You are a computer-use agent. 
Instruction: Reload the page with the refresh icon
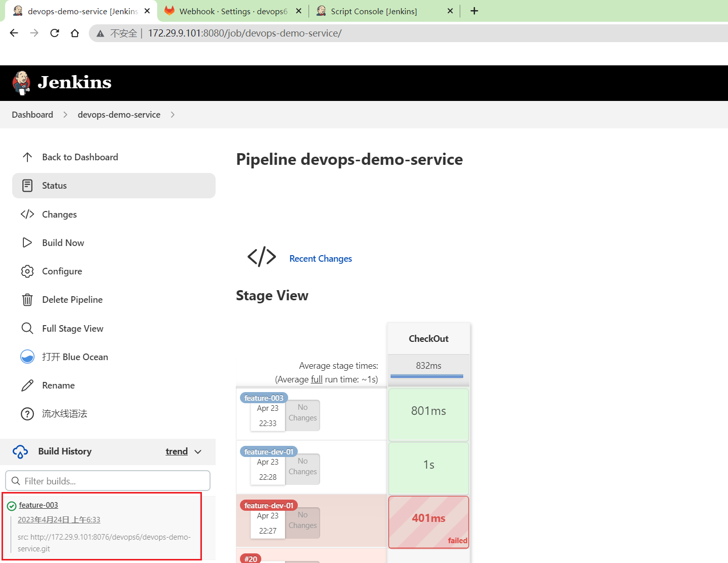pyautogui.click(x=54, y=33)
